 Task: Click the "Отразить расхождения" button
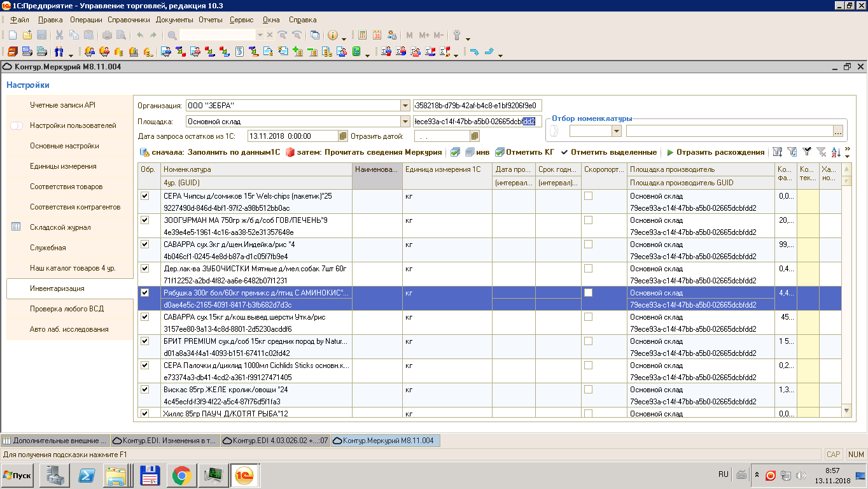(715, 152)
